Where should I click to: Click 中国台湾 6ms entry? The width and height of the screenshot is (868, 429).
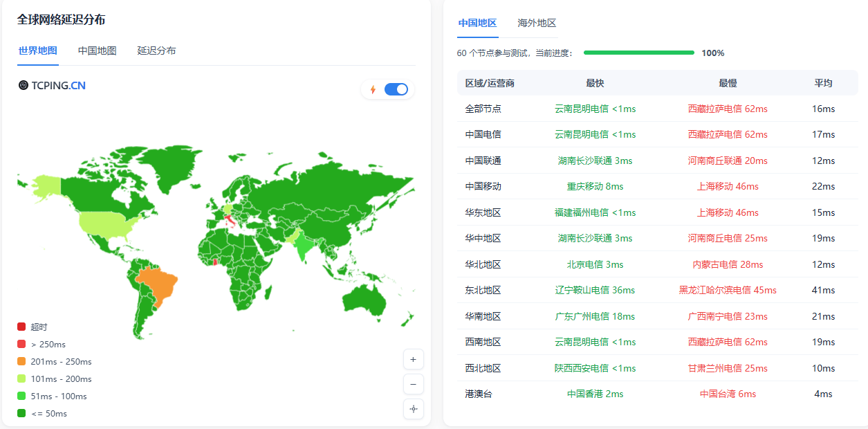point(728,394)
